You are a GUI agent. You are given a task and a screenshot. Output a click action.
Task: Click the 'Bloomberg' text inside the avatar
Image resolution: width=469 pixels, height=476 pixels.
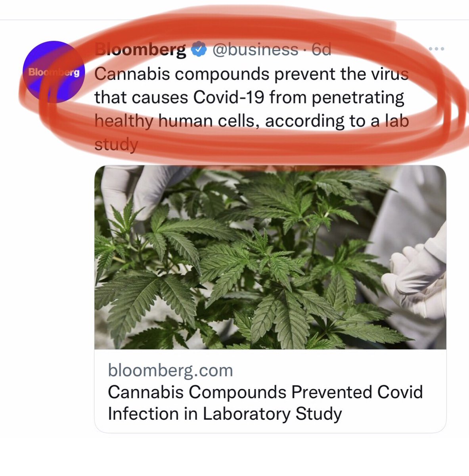(x=54, y=73)
